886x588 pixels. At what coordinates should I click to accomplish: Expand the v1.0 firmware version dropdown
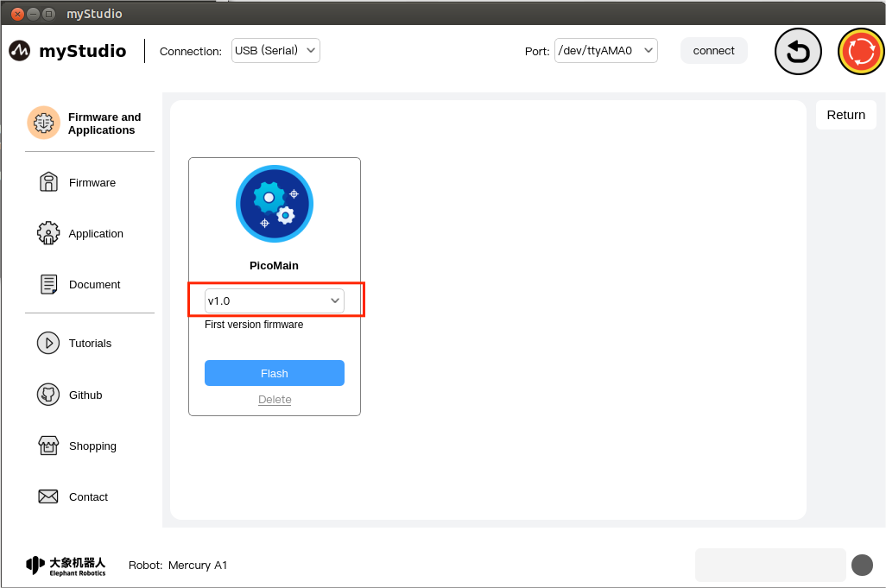275,300
